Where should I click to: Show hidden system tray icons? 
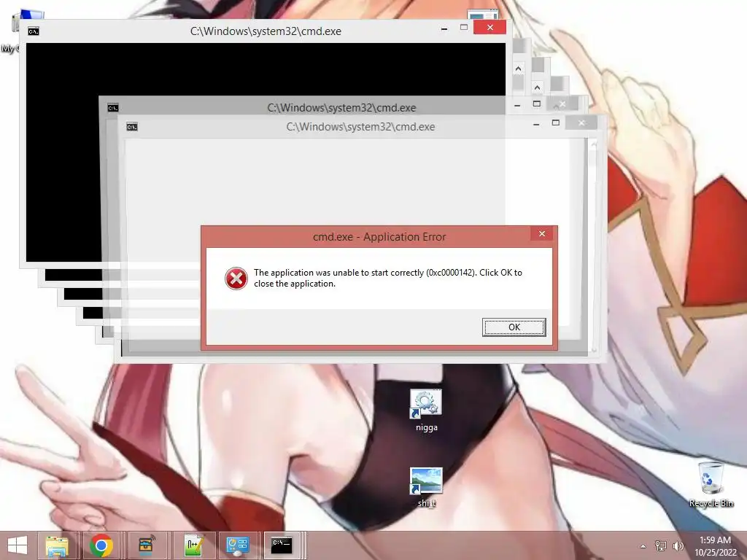pyautogui.click(x=643, y=546)
